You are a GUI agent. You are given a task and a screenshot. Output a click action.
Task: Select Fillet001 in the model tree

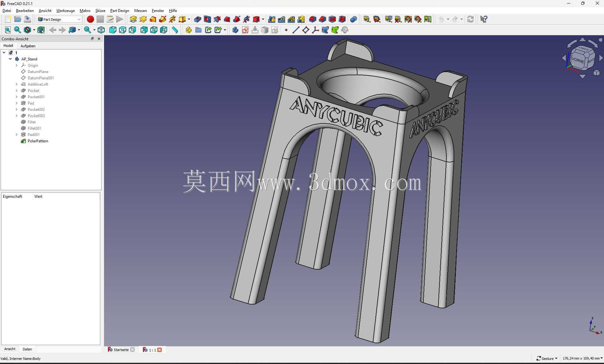click(34, 128)
